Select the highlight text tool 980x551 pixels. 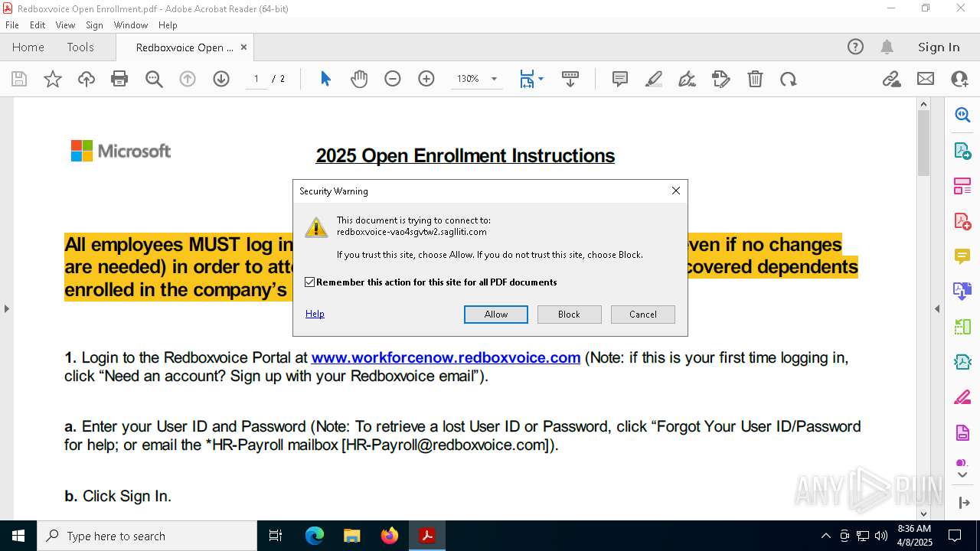654,79
